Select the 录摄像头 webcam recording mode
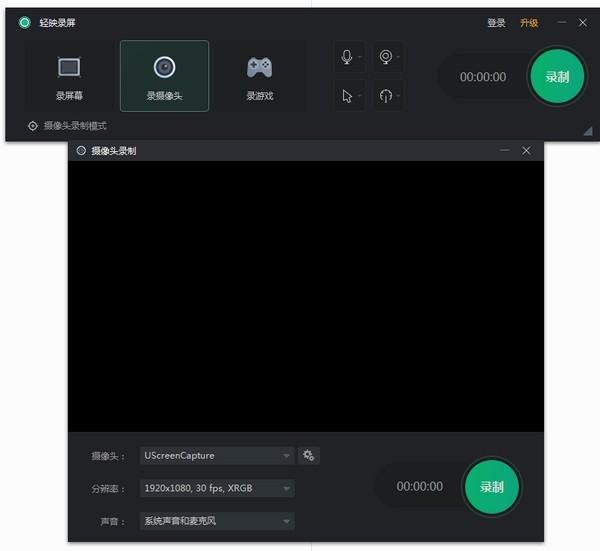This screenshot has width=600, height=551. (x=164, y=76)
